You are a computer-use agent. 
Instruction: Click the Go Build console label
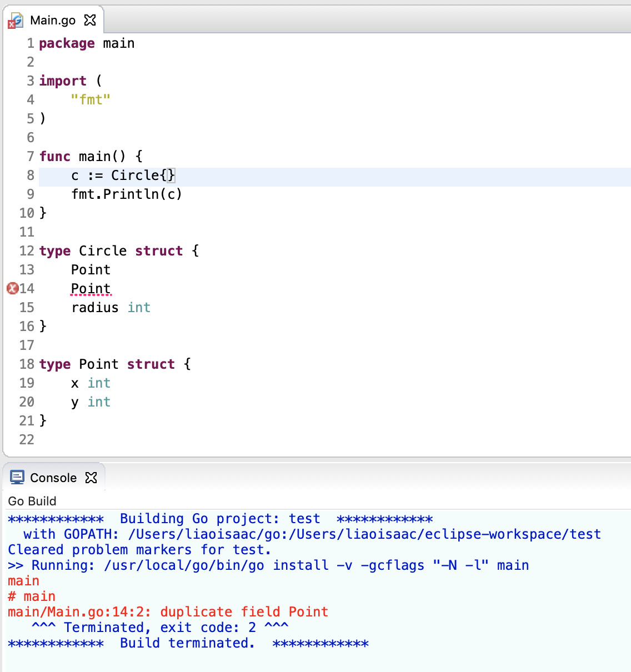(32, 501)
